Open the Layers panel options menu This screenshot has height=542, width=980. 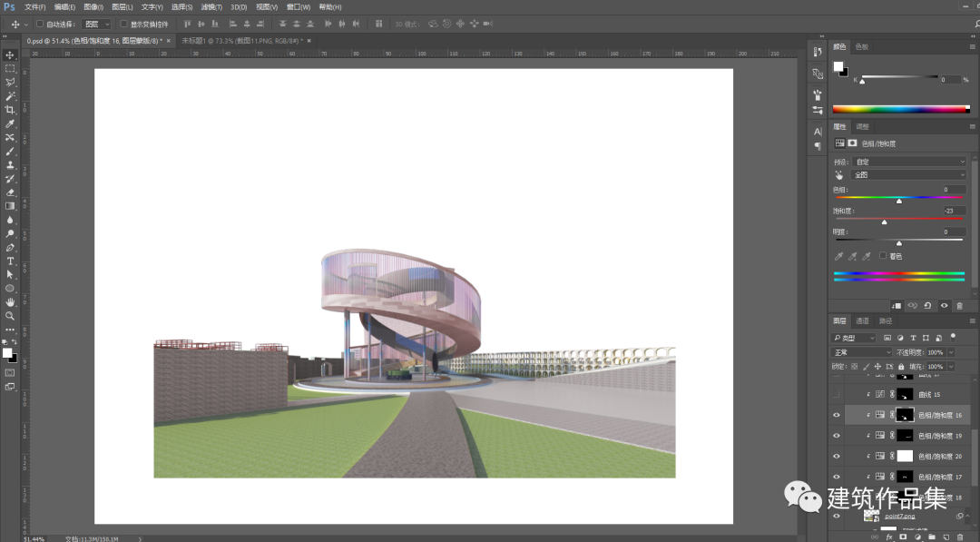[972, 320]
